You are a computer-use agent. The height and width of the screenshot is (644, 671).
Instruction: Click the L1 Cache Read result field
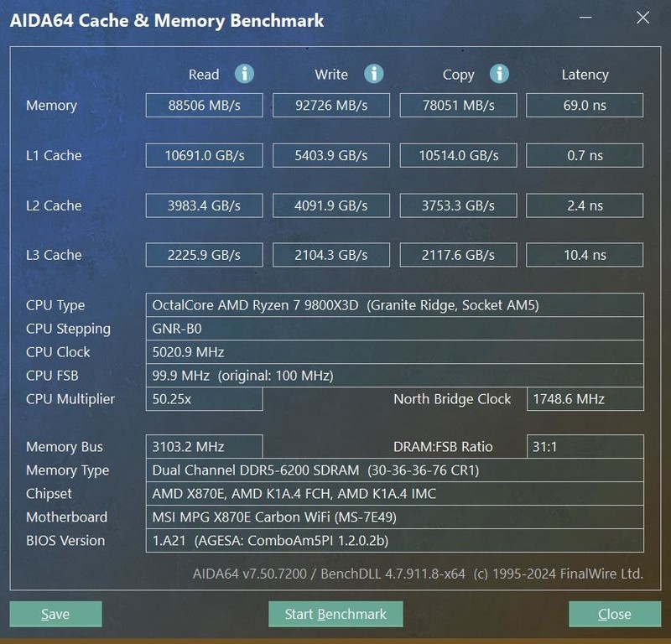(x=204, y=155)
